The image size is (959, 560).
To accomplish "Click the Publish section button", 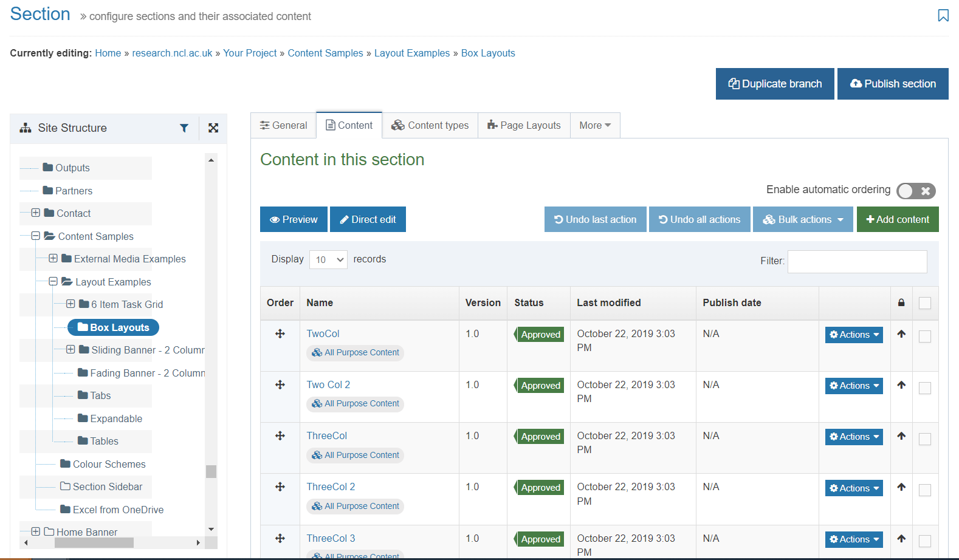I will (x=892, y=84).
